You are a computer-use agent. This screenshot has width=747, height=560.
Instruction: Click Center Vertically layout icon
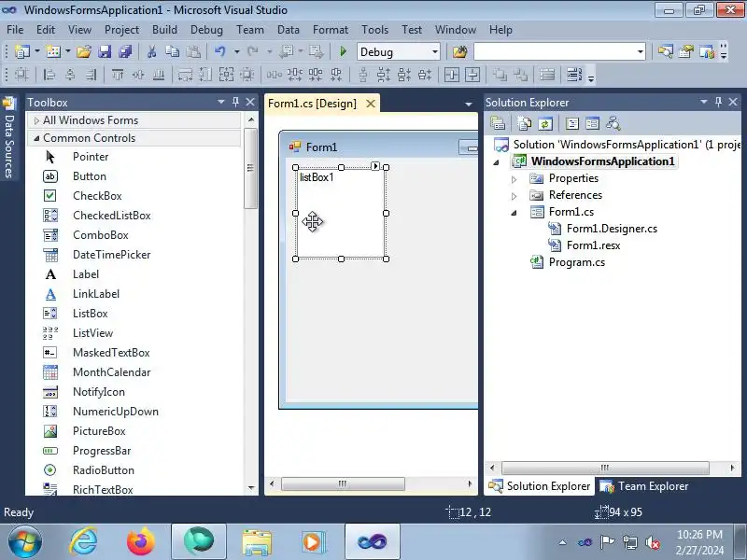tap(472, 75)
